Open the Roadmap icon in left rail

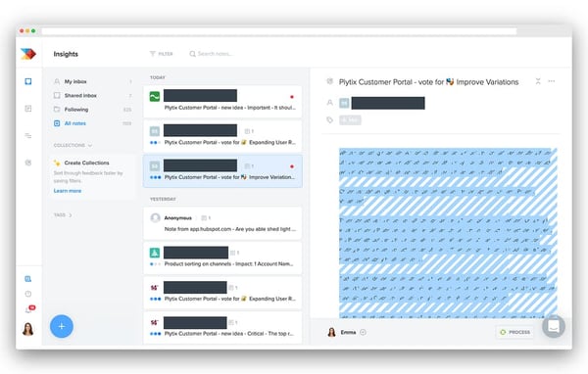(28, 136)
